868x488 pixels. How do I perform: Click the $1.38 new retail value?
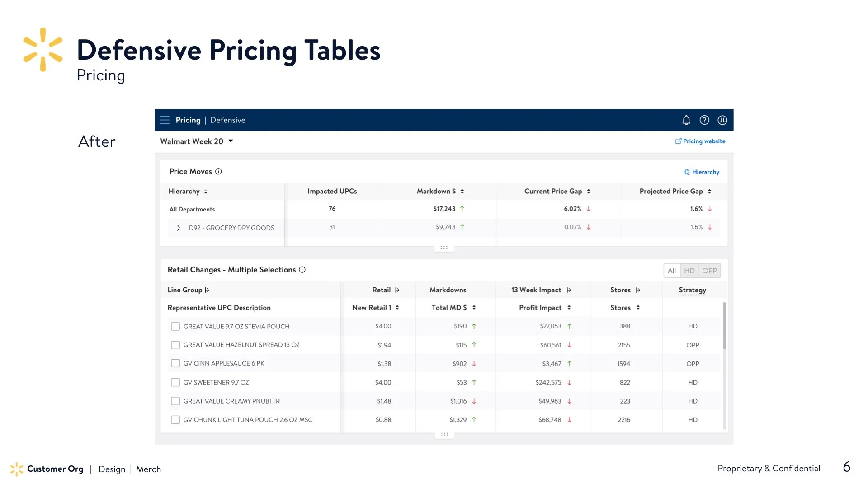pos(384,364)
